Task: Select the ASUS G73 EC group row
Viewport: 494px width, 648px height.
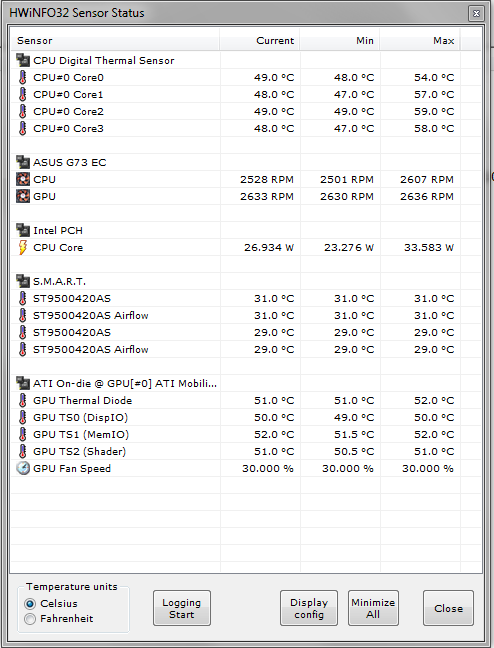Action: 247,162
